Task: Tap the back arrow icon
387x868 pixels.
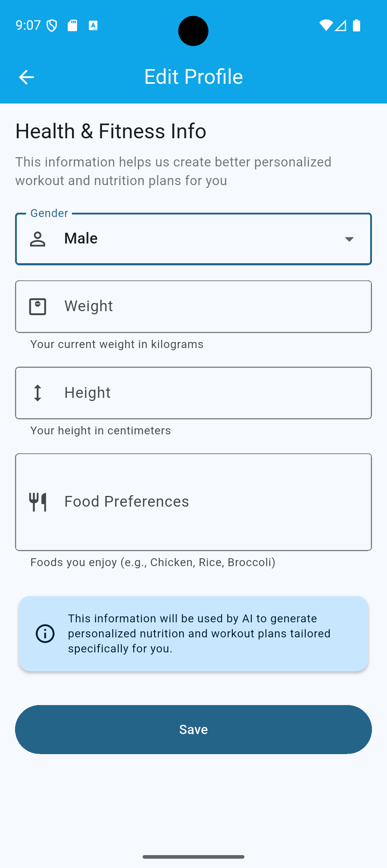Action: point(26,77)
